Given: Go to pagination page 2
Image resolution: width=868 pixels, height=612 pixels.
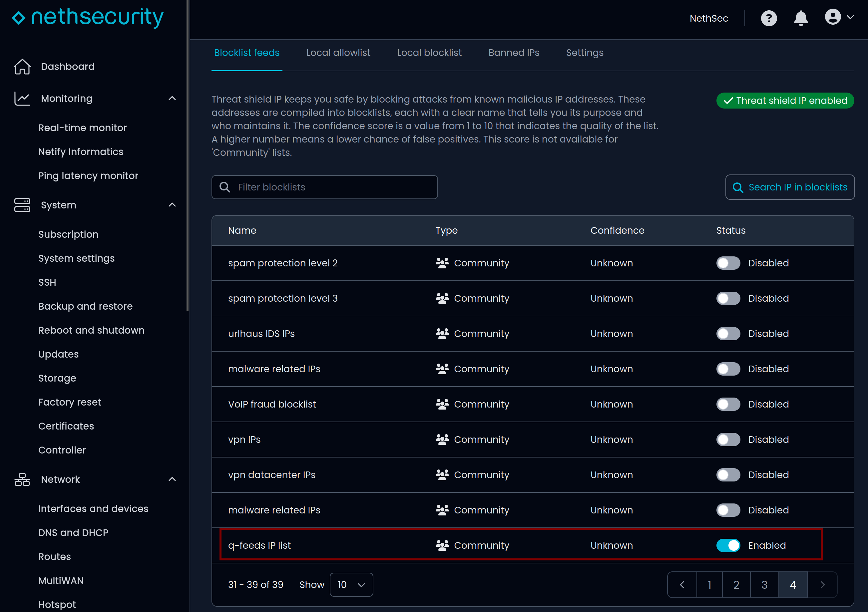Looking at the screenshot, I should tap(736, 584).
